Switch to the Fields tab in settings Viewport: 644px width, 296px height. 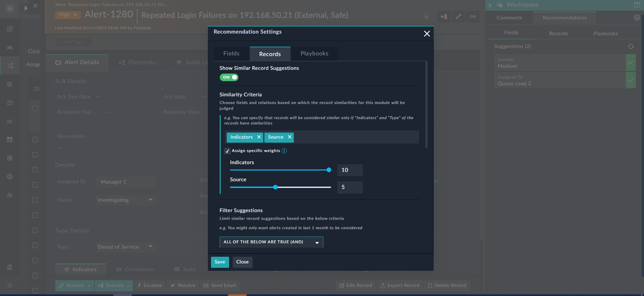[x=231, y=54]
